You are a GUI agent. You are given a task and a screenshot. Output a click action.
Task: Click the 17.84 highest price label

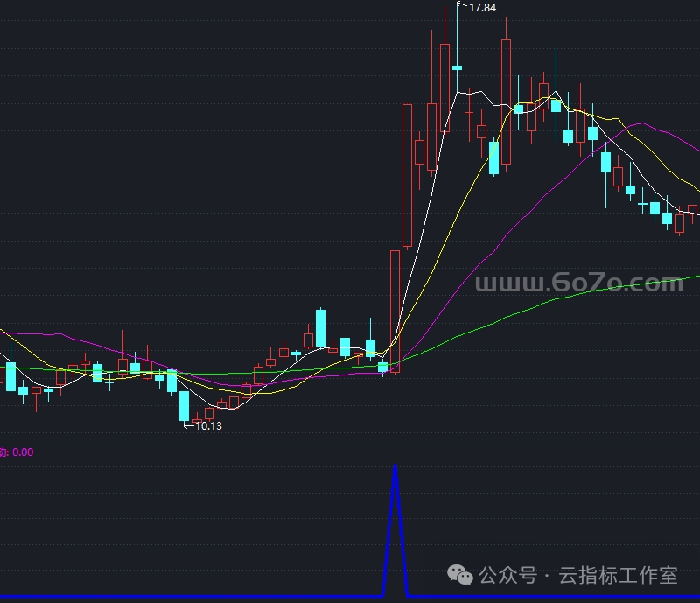click(482, 8)
